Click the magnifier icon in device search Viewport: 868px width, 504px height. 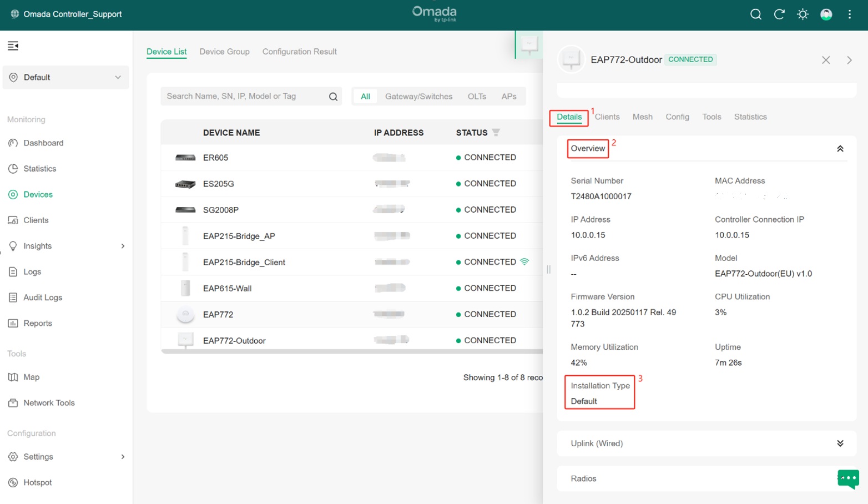tap(333, 97)
